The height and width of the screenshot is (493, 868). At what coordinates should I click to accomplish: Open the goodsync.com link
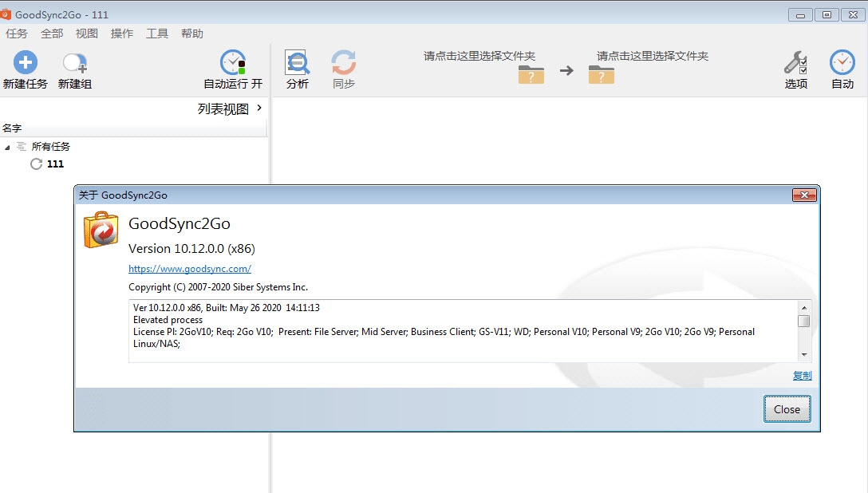(190, 269)
